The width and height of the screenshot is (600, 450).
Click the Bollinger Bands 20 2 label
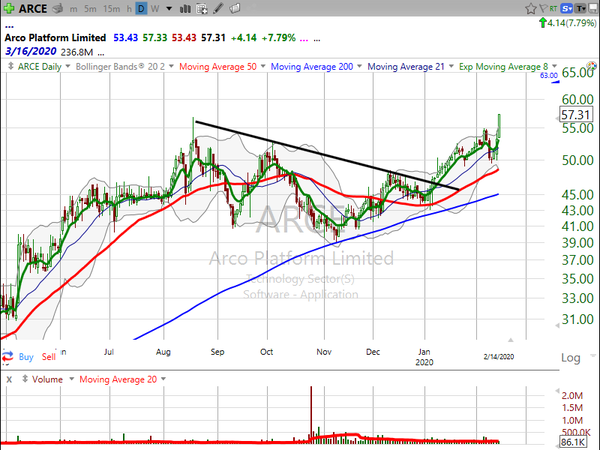click(x=120, y=67)
